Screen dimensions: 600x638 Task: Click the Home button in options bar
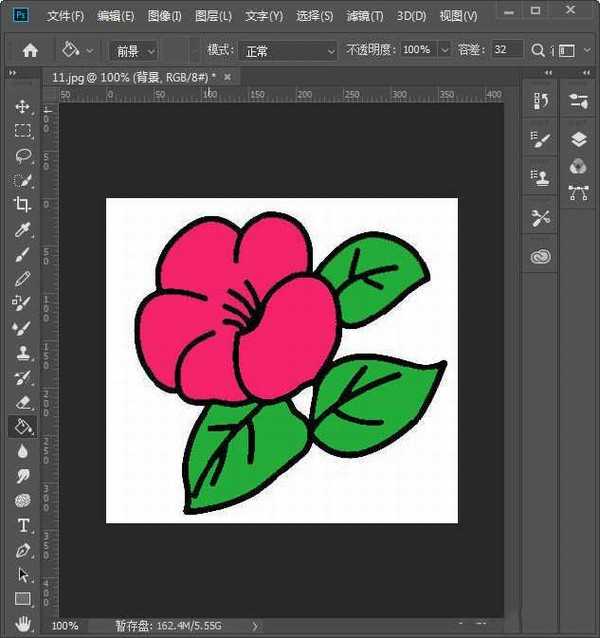(30, 50)
